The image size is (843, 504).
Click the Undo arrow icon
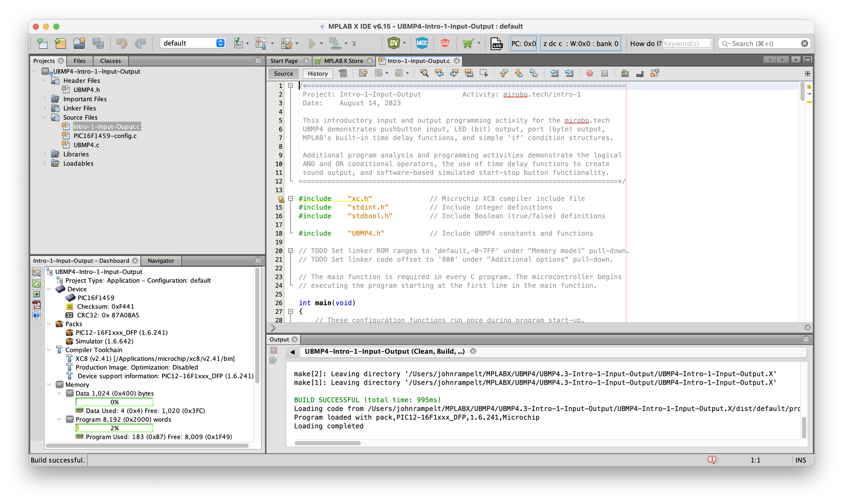point(121,43)
